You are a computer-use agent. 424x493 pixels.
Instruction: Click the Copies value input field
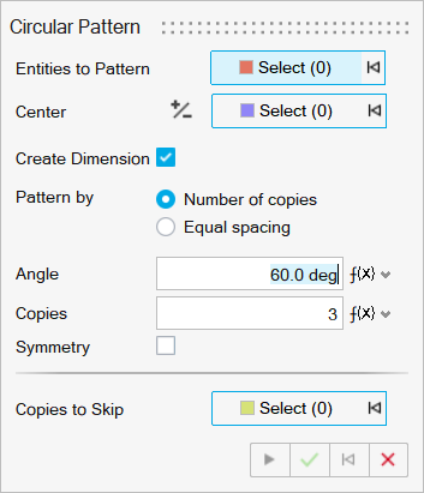250,313
